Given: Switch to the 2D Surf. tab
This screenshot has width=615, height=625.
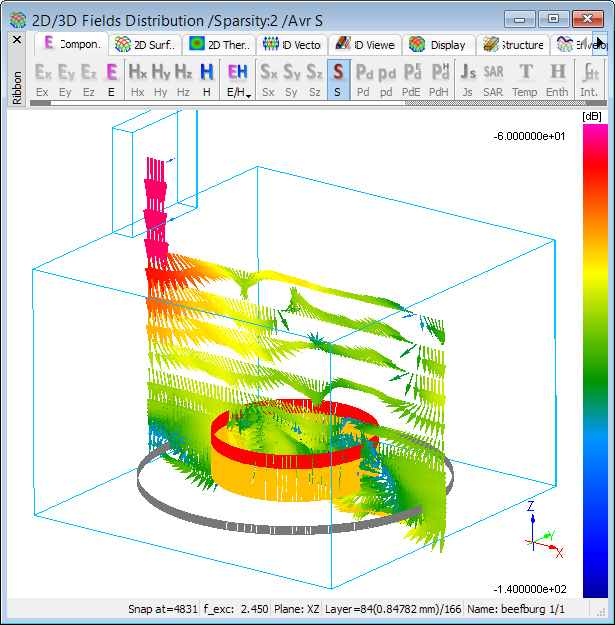Looking at the screenshot, I should click(147, 44).
